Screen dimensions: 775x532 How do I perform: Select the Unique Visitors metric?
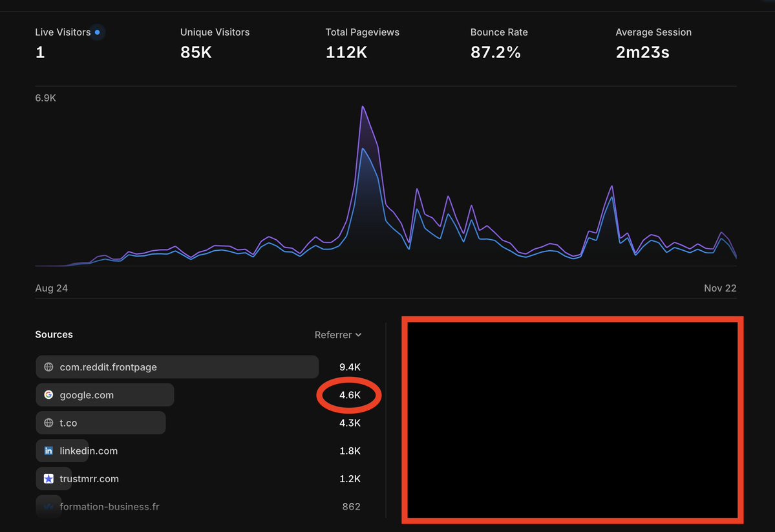[x=215, y=43]
